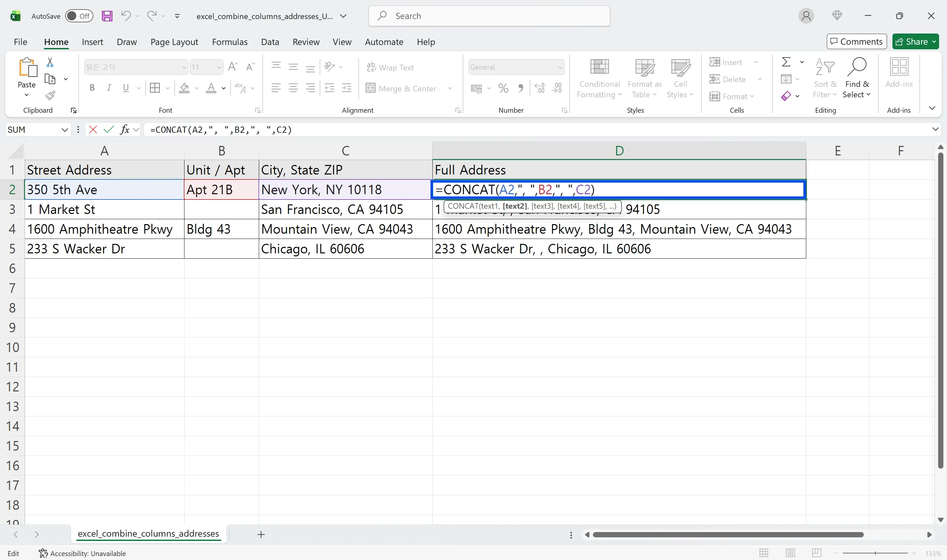Apply Percent Style to the selection
The width and height of the screenshot is (947, 560).
pyautogui.click(x=503, y=88)
